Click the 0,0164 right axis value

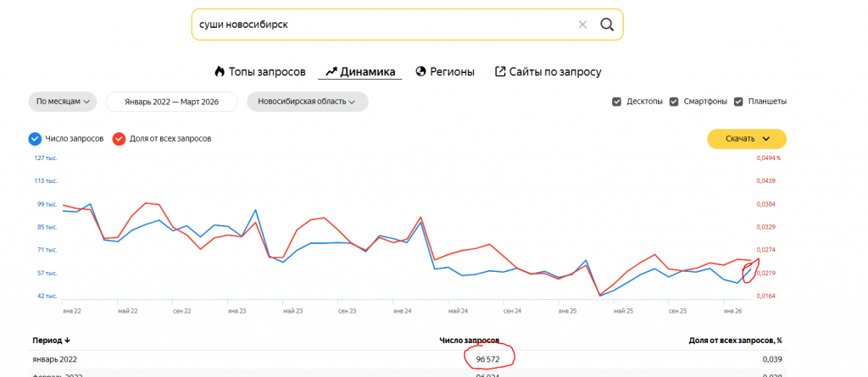[766, 297]
